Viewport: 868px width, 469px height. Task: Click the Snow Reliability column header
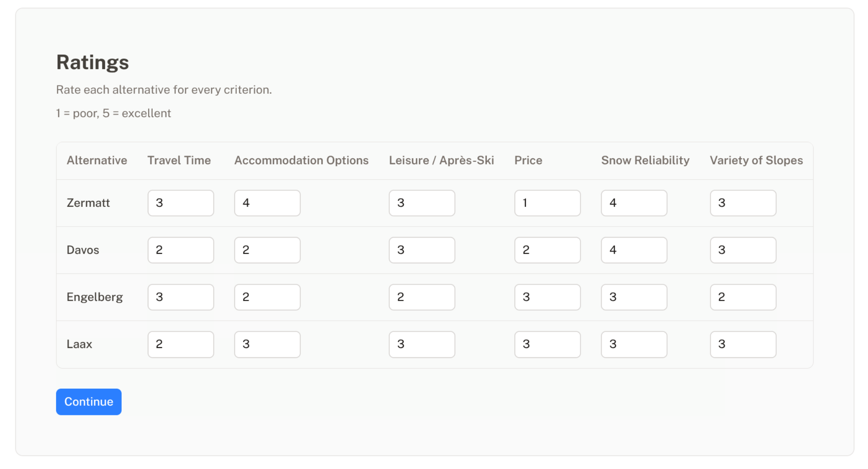[645, 160]
